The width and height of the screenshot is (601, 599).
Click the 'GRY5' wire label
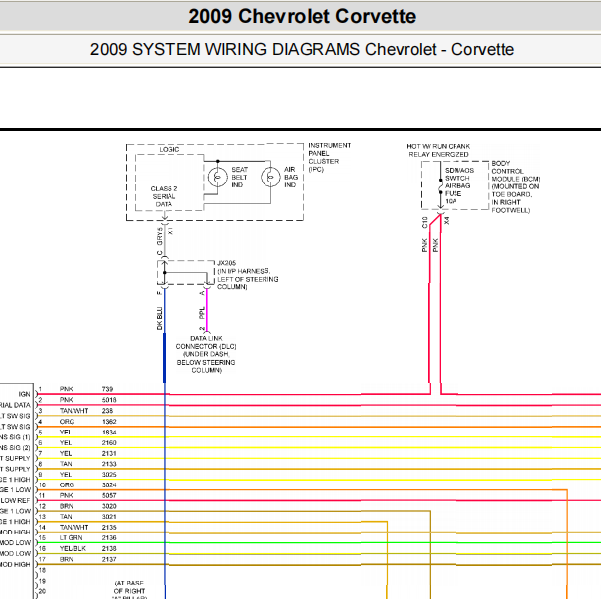(x=159, y=236)
